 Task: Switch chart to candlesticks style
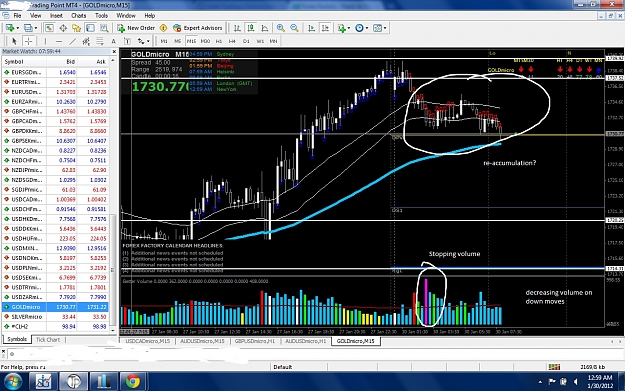point(251,28)
